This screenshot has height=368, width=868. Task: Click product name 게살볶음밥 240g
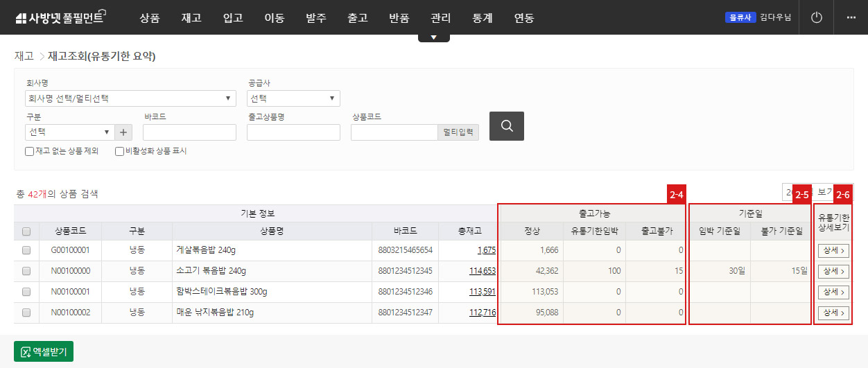206,250
